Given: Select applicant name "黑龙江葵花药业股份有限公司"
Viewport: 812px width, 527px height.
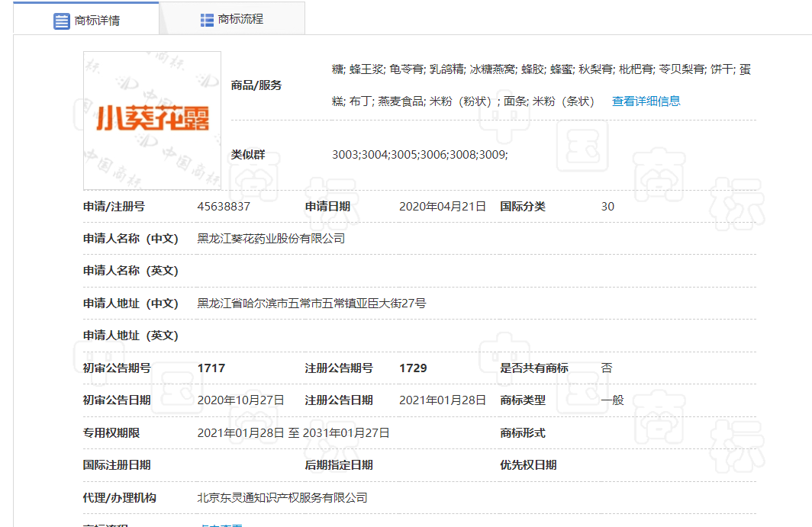Looking at the screenshot, I should (x=271, y=239).
